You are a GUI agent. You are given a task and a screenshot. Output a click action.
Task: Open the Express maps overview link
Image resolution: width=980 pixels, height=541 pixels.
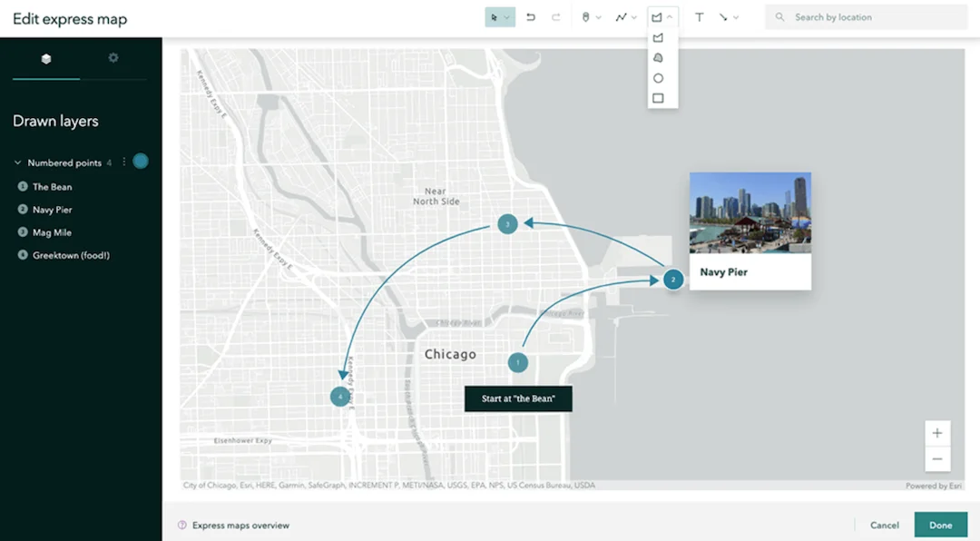pyautogui.click(x=240, y=525)
